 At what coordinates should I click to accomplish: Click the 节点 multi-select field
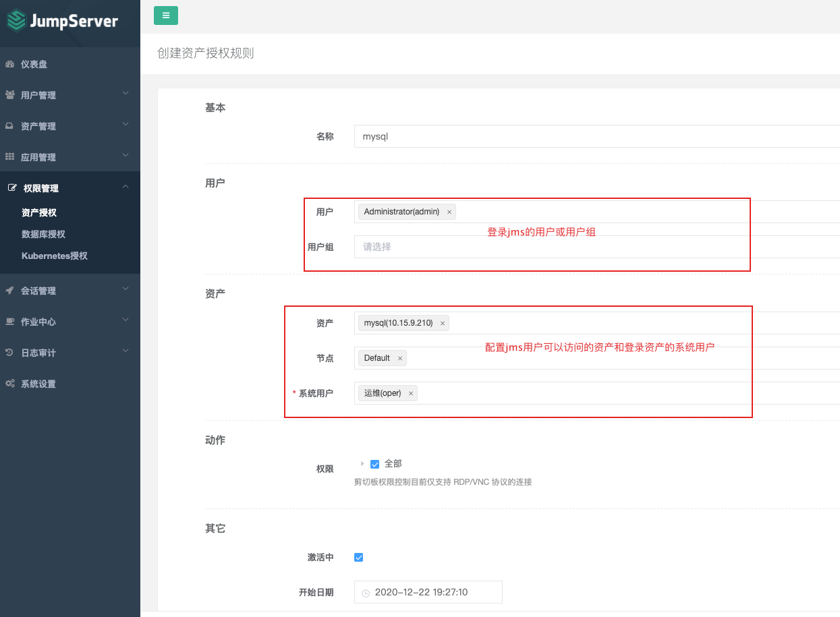pos(596,358)
